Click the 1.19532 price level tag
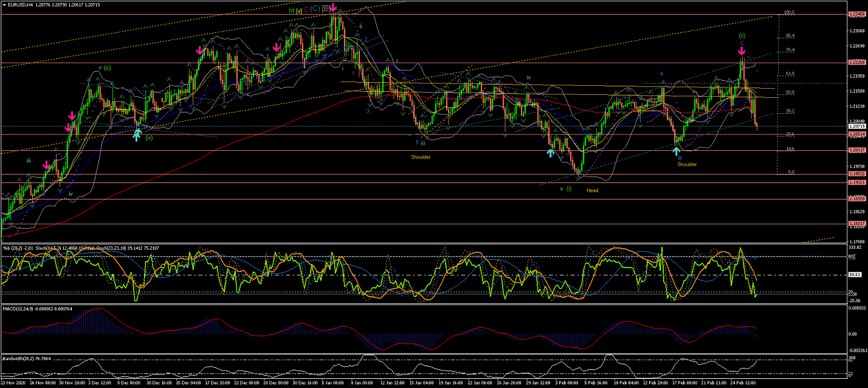The height and width of the screenshot is (388, 868). pyautogui.click(x=856, y=174)
